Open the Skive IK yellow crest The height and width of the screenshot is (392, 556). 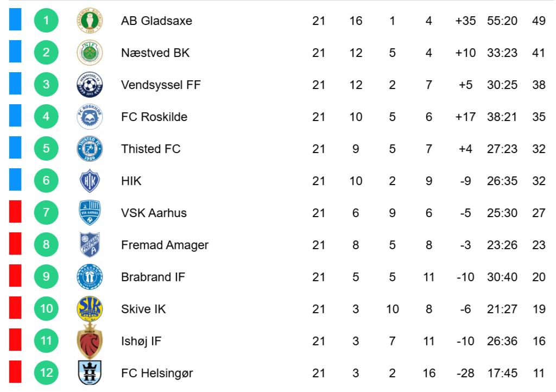pos(90,309)
